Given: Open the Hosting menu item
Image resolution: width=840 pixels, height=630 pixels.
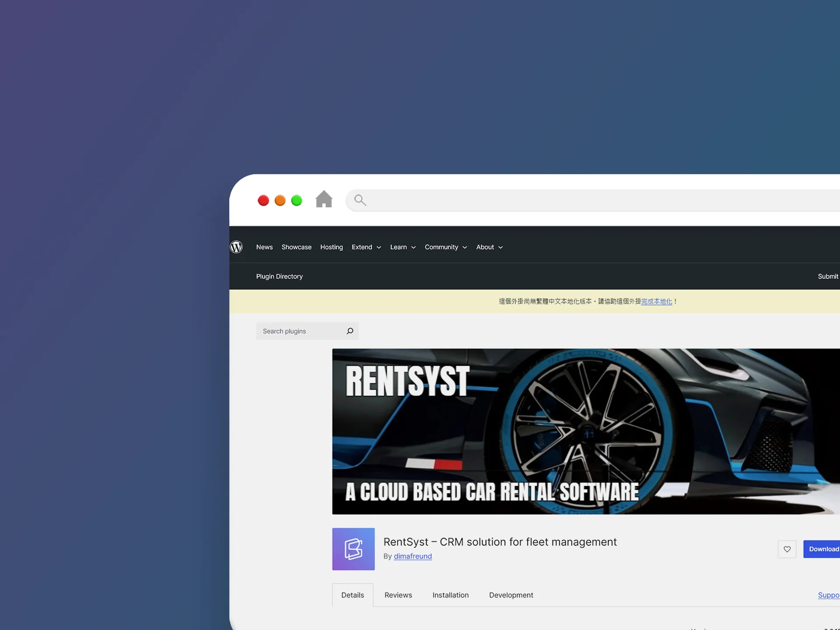Looking at the screenshot, I should coord(332,247).
